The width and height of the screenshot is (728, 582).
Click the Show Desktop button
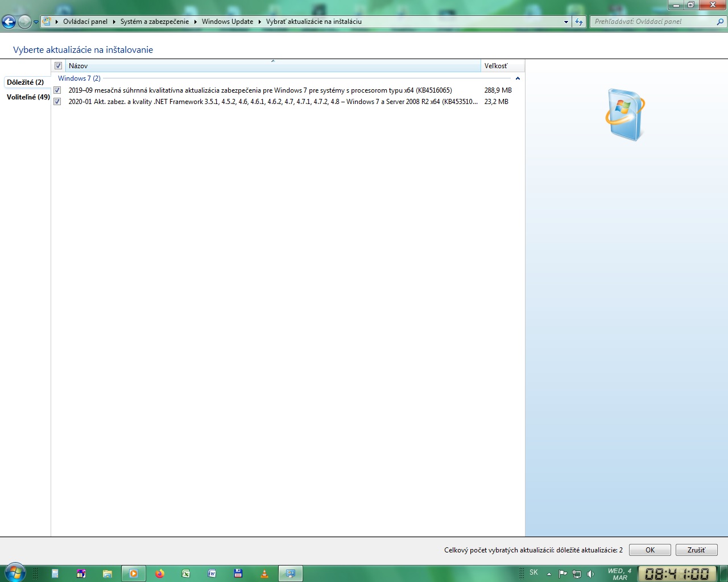(723, 573)
